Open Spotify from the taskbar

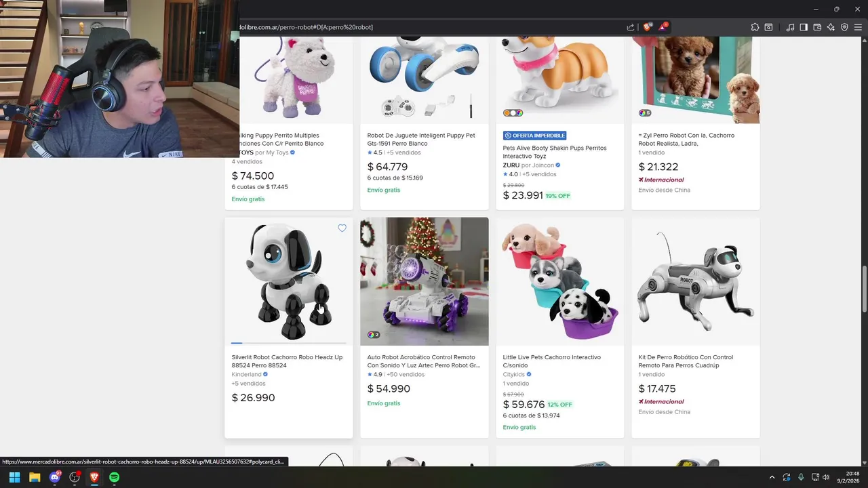[x=114, y=477]
